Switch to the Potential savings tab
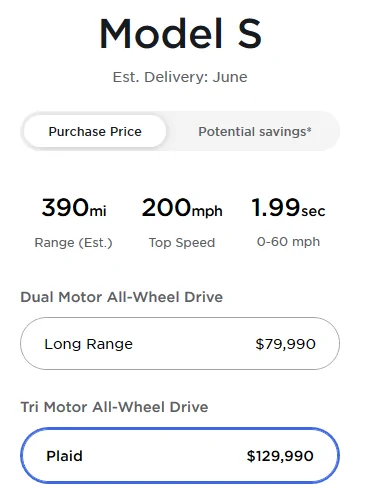The height and width of the screenshot is (493, 367). pyautogui.click(x=255, y=131)
